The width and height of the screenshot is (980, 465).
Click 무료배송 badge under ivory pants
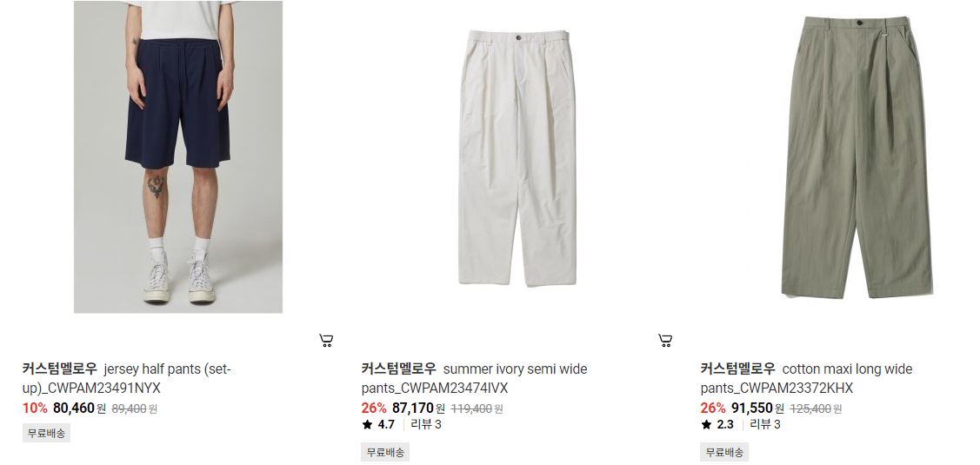[385, 453]
